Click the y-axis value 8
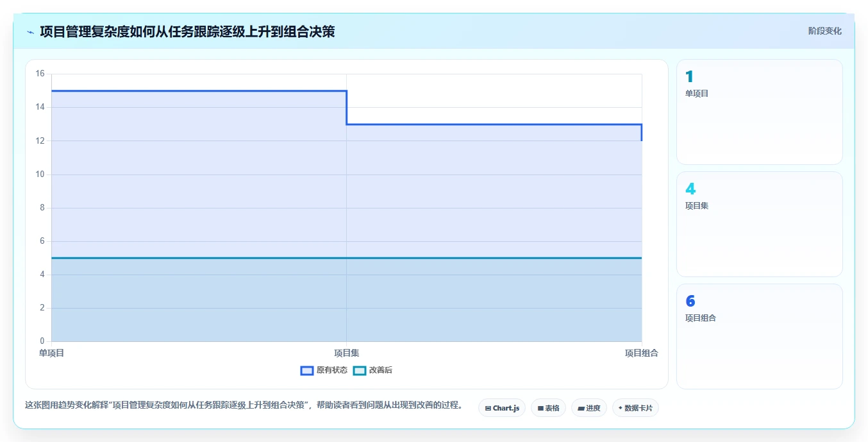 tap(42, 207)
